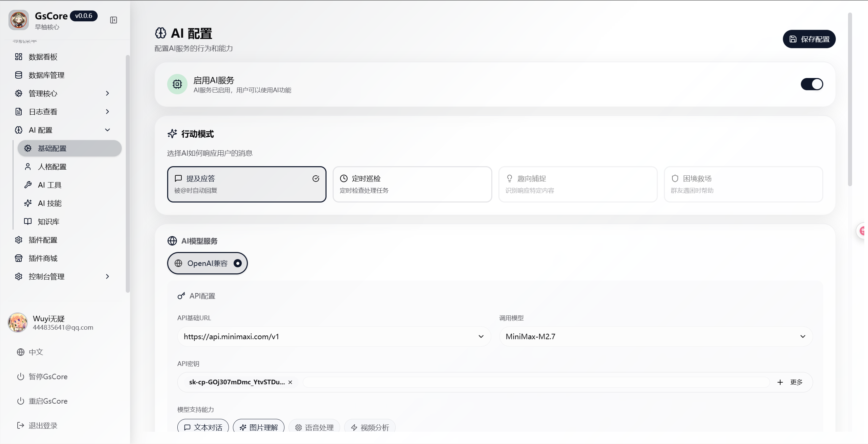
Task: Select the OpenAI兼容 radio option
Action: tap(238, 263)
